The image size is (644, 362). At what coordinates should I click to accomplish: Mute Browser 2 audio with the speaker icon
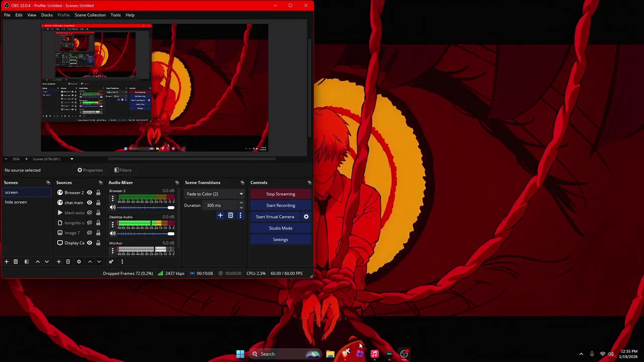pyautogui.click(x=113, y=207)
